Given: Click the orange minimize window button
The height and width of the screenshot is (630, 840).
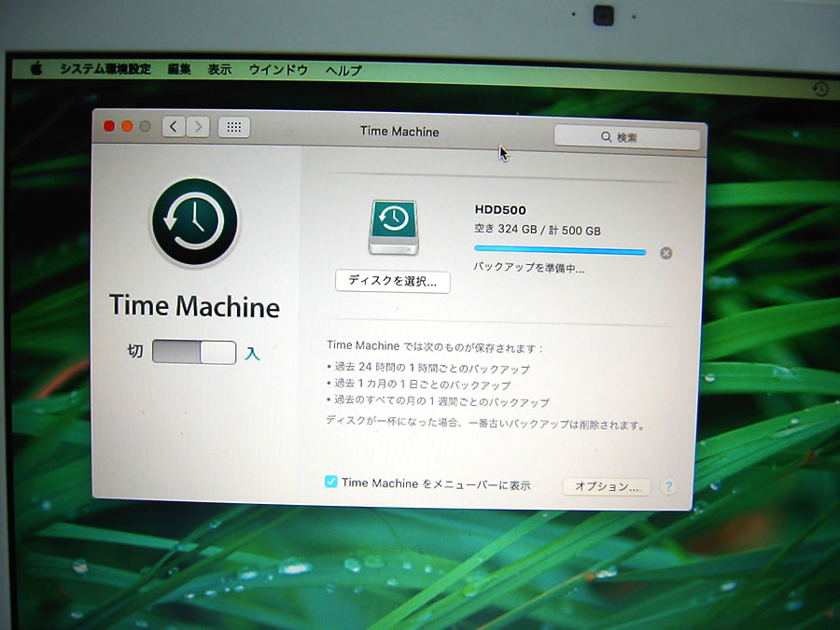Looking at the screenshot, I should (128, 126).
